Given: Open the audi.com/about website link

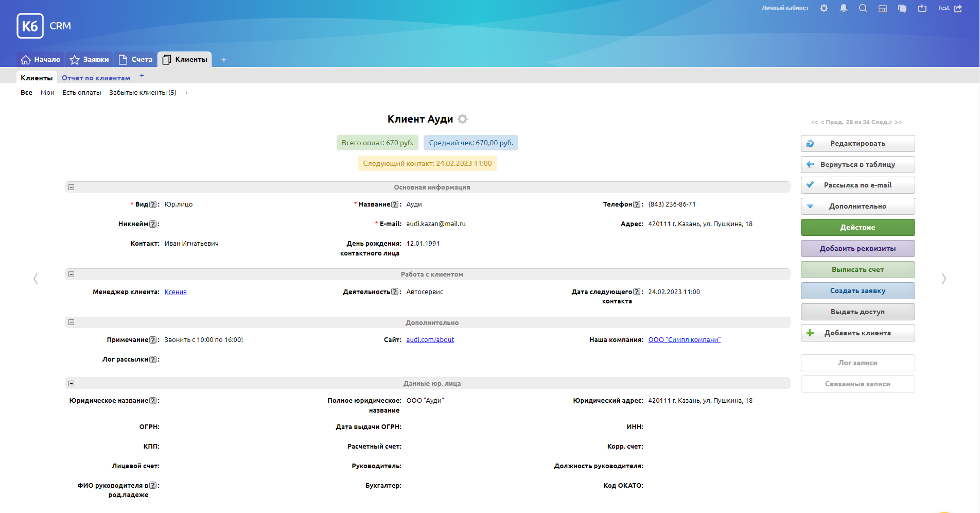Looking at the screenshot, I should click(x=430, y=340).
